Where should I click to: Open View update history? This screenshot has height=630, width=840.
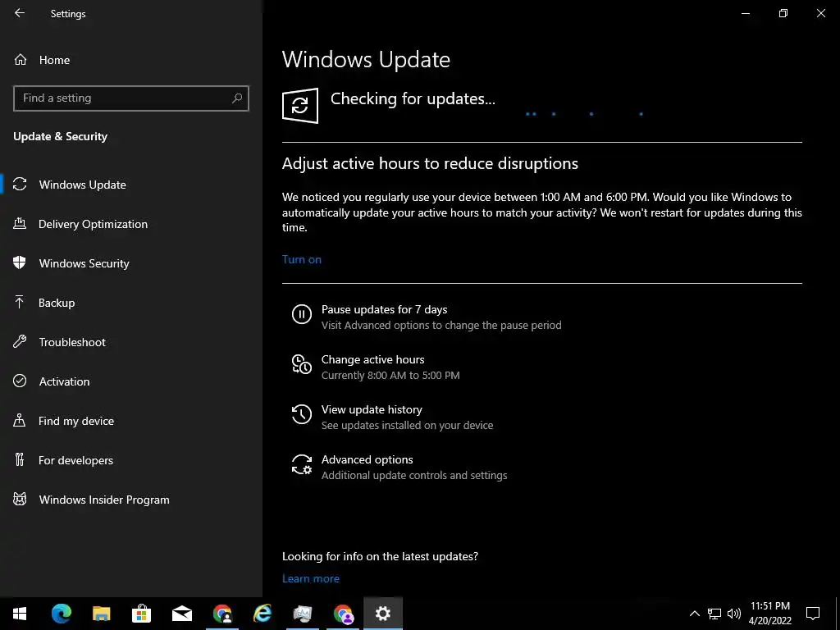(x=392, y=417)
